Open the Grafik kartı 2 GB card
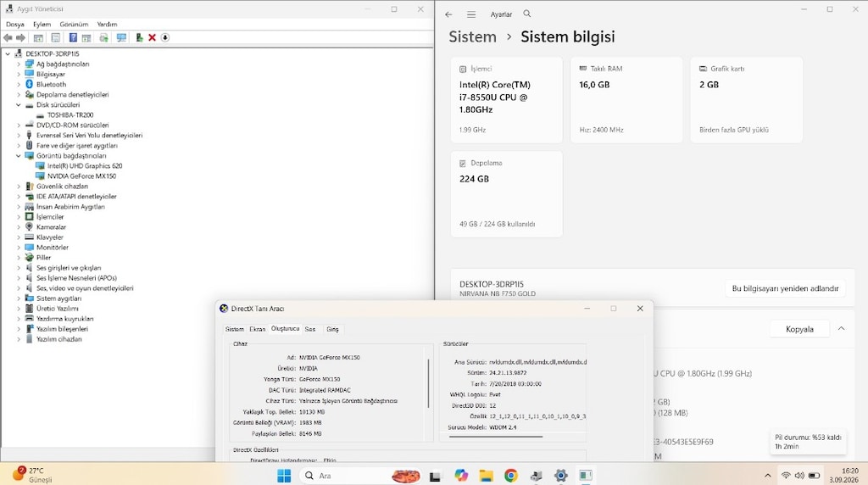 pyautogui.click(x=746, y=100)
